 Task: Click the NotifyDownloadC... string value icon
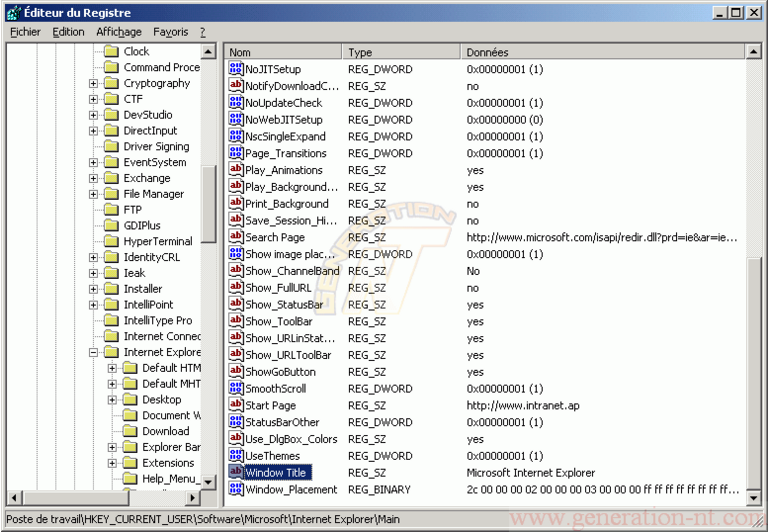(236, 85)
